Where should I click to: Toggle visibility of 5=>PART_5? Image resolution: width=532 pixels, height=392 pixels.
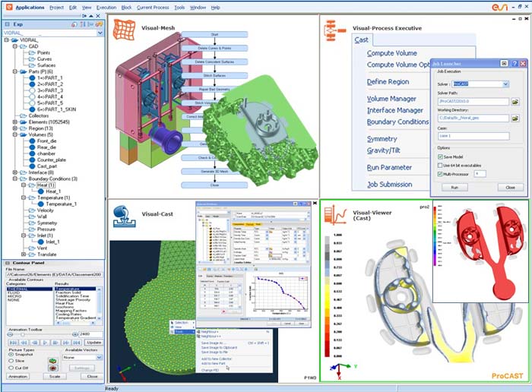32,103
